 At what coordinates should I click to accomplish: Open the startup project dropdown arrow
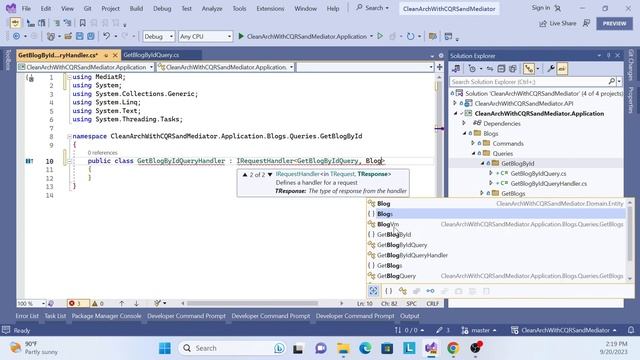click(371, 36)
